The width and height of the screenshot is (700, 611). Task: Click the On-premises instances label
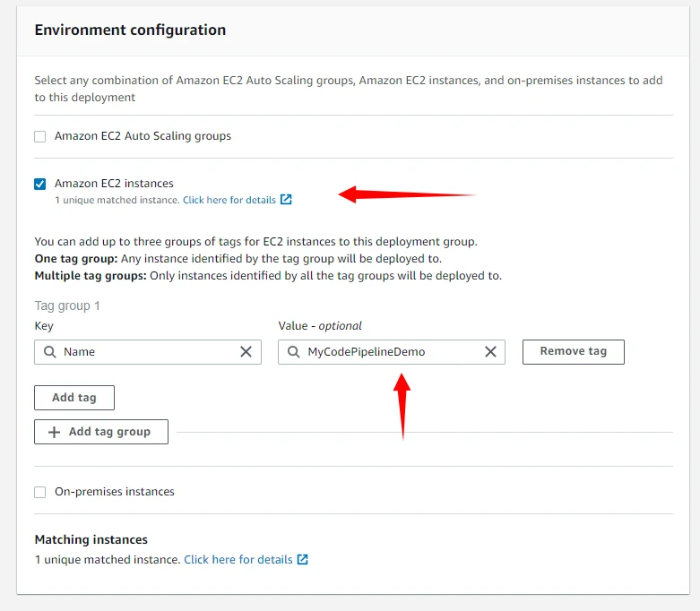(x=115, y=492)
